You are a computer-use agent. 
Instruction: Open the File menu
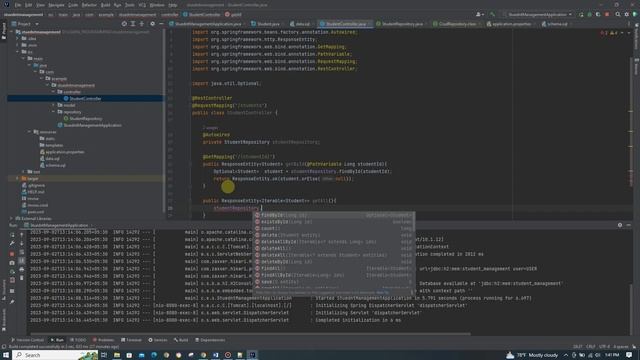pos(18,5)
